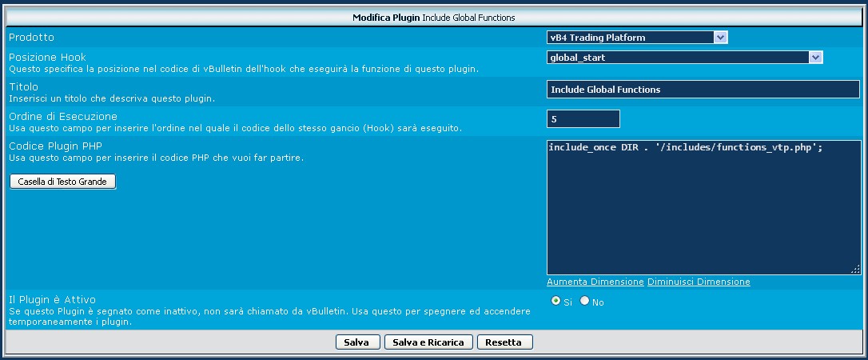The height and width of the screenshot is (360, 868).
Task: Click the textarea resize grip handle
Action: pyautogui.click(x=855, y=270)
